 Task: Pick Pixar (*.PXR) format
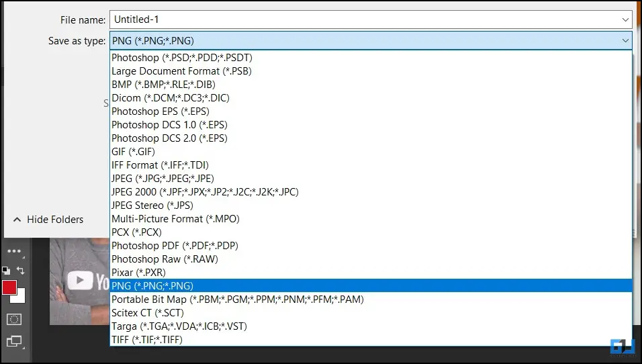pos(371,273)
